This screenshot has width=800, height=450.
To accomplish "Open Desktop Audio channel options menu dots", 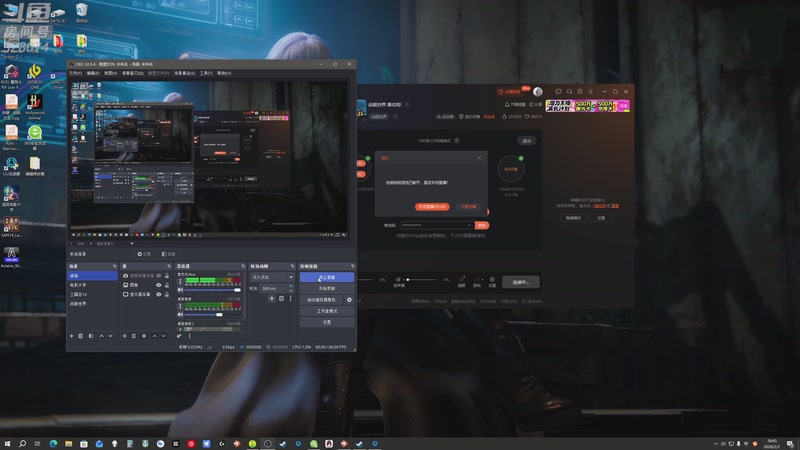I will pyautogui.click(x=180, y=307).
